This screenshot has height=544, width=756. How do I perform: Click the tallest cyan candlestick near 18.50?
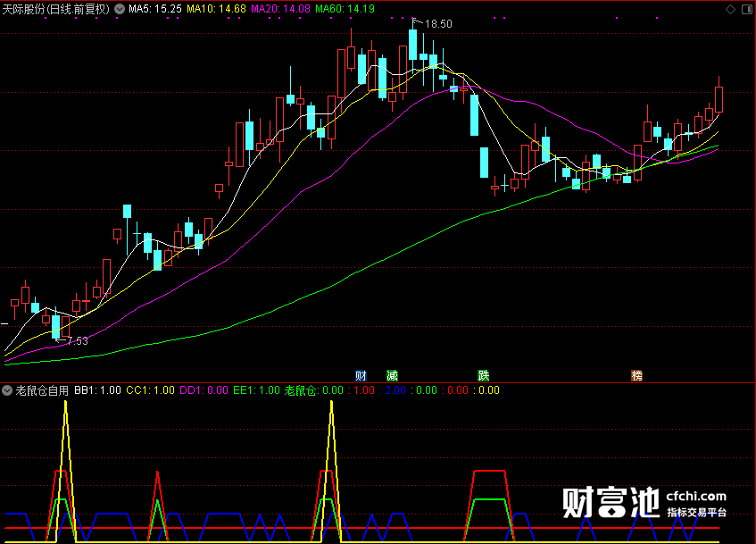[x=412, y=45]
